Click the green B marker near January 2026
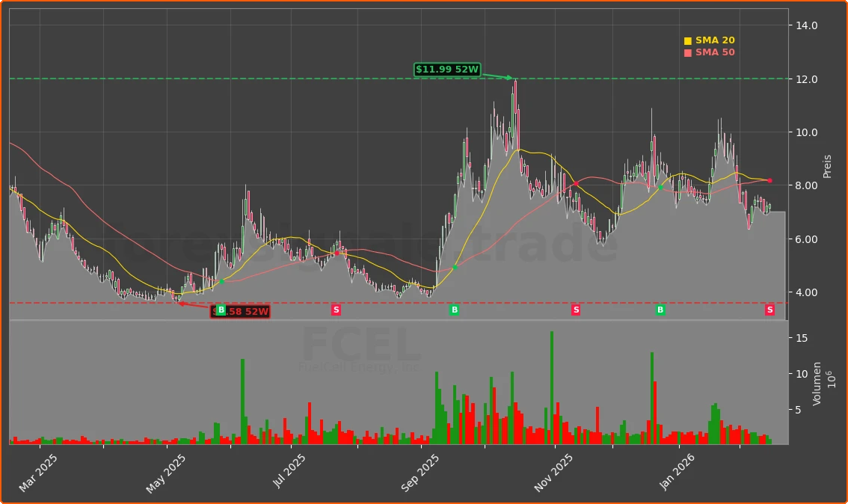The height and width of the screenshot is (504, 848). click(659, 309)
